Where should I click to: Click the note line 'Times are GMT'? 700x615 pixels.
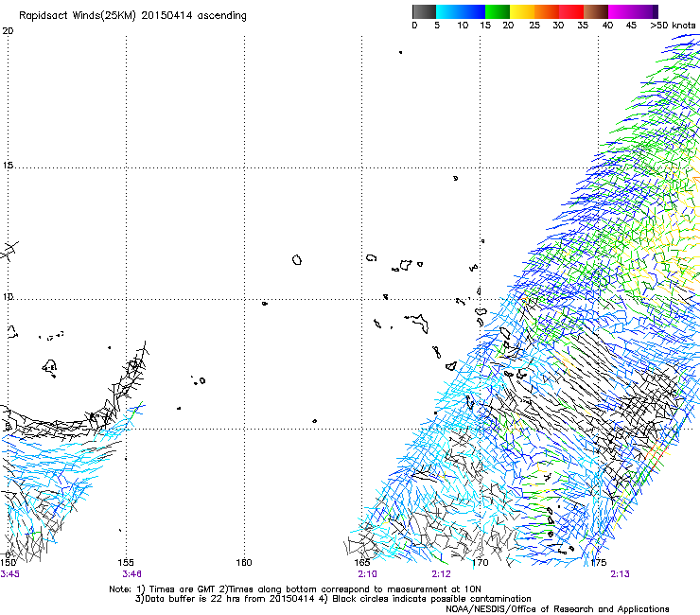[x=183, y=589]
